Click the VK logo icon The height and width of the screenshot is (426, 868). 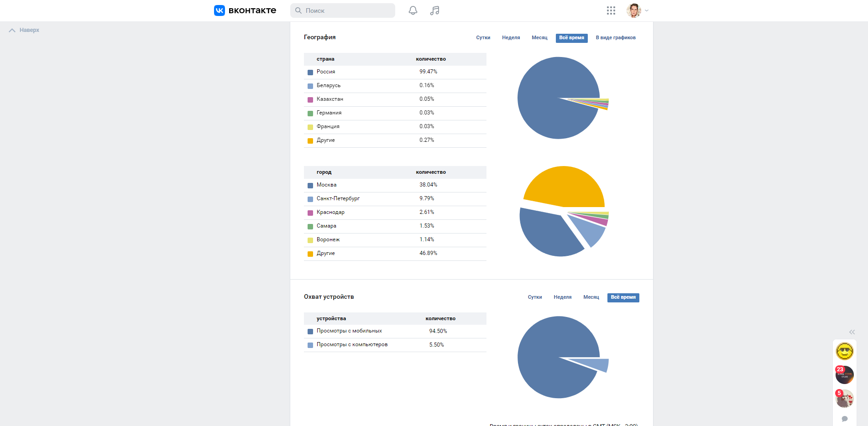pos(220,10)
